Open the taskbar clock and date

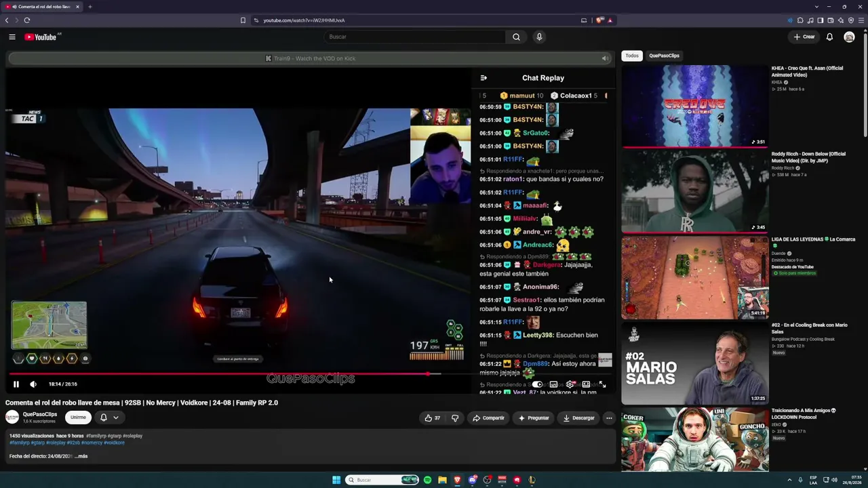tap(853, 480)
